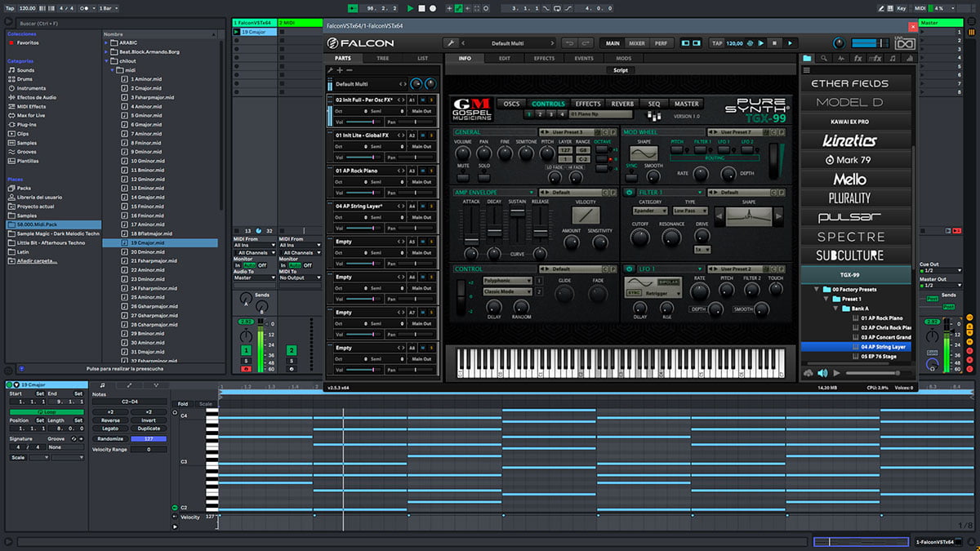Open EDIT tab in Falcon
The image size is (980, 551).
tap(505, 59)
